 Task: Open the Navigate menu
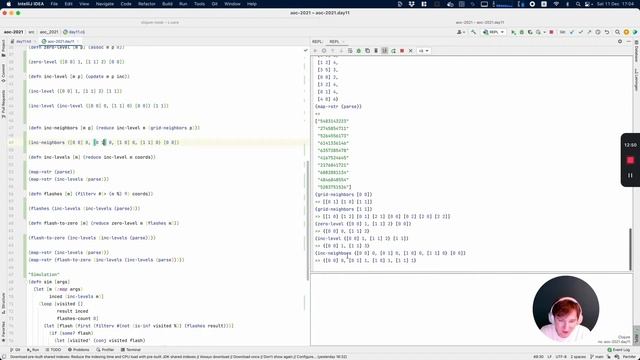pyautogui.click(x=104, y=4)
